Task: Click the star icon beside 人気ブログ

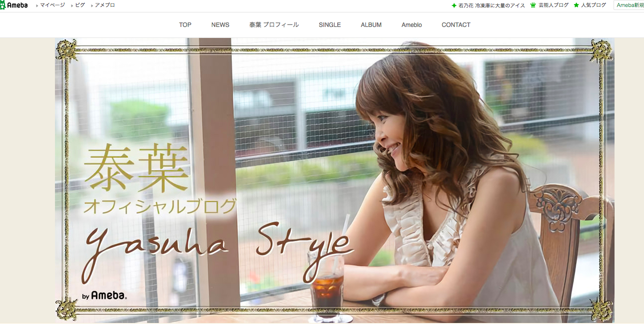Action: [x=576, y=5]
